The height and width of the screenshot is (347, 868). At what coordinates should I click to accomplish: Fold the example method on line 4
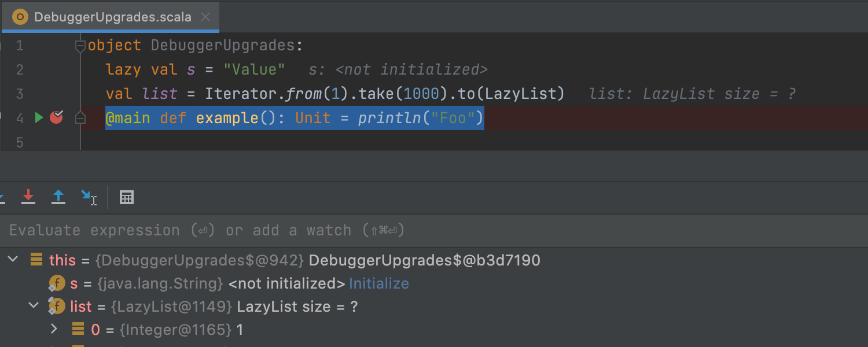(x=80, y=119)
